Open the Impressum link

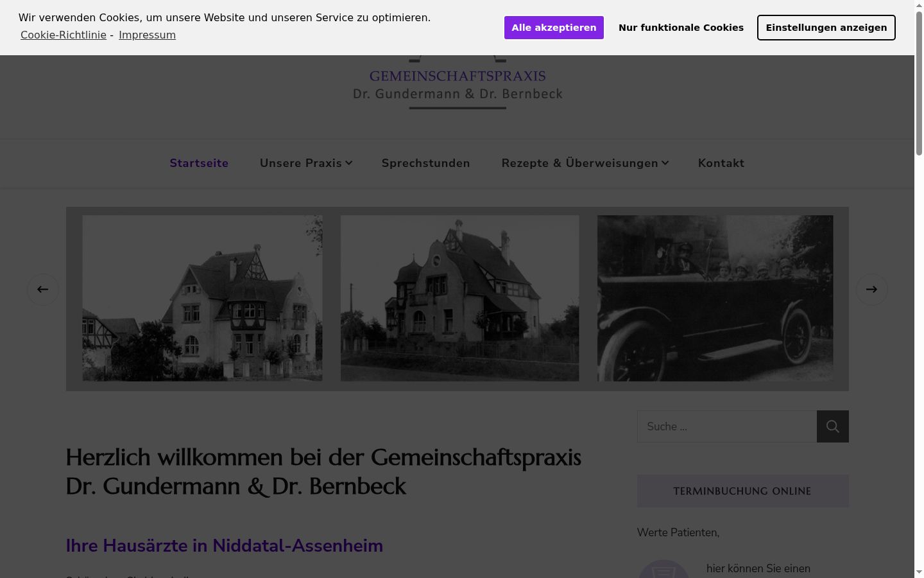pyautogui.click(x=147, y=35)
